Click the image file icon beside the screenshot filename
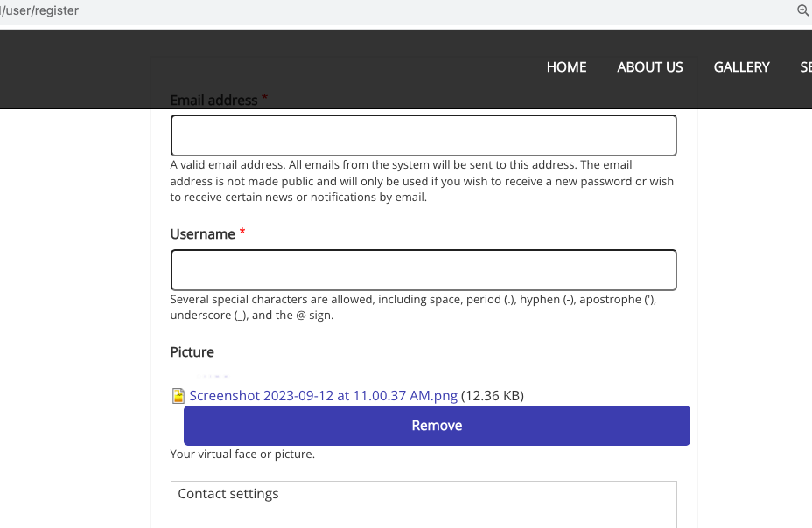 click(x=178, y=396)
